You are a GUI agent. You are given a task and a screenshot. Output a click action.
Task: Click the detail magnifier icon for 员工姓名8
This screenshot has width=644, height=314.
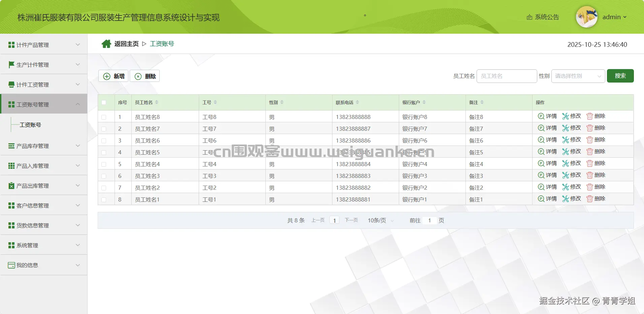tap(541, 116)
